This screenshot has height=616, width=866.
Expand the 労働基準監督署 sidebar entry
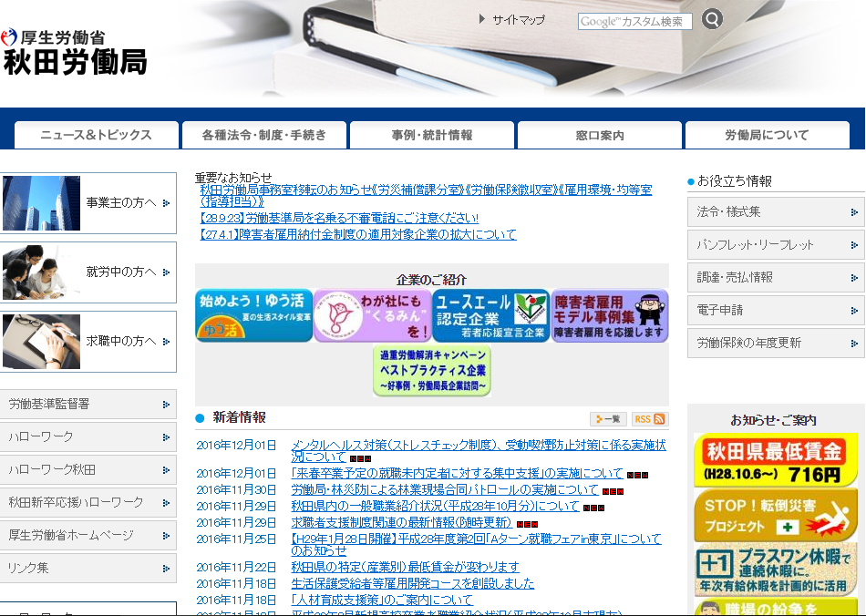88,404
